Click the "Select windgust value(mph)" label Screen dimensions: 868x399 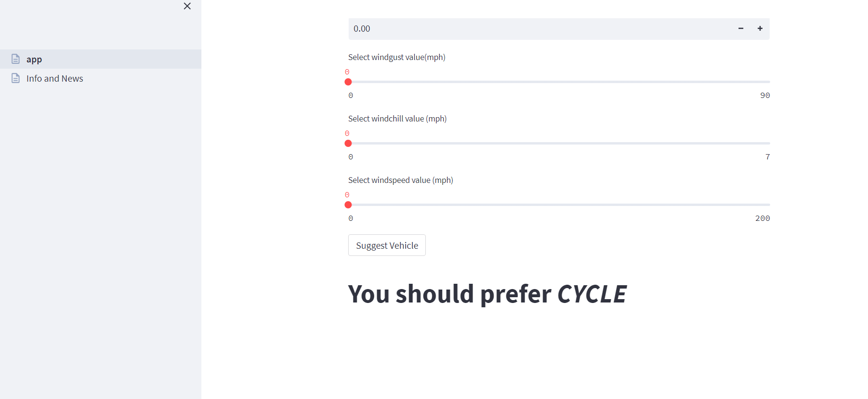(397, 57)
